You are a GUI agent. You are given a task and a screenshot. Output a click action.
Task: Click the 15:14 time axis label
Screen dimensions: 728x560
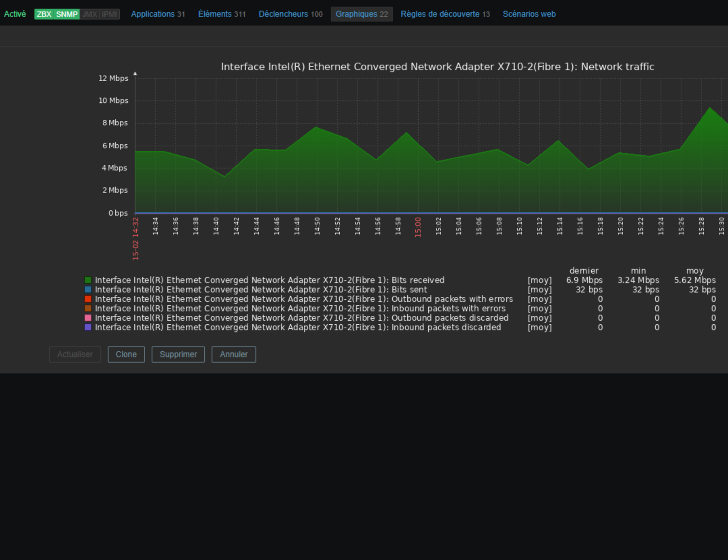[560, 226]
